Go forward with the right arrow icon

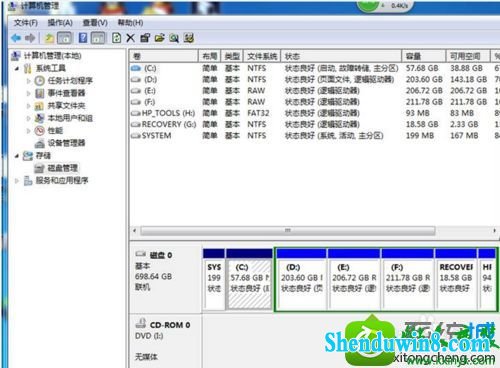click(x=30, y=38)
